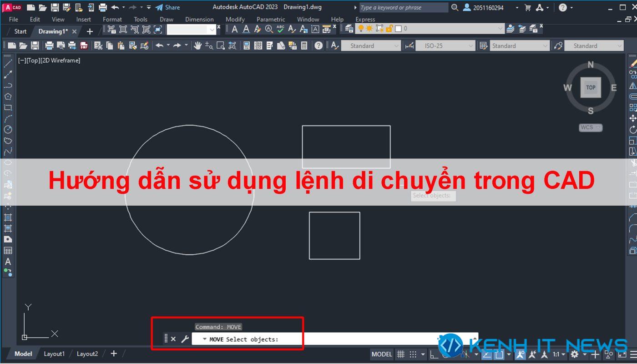
Task: Click the Share button
Action: [x=167, y=7]
